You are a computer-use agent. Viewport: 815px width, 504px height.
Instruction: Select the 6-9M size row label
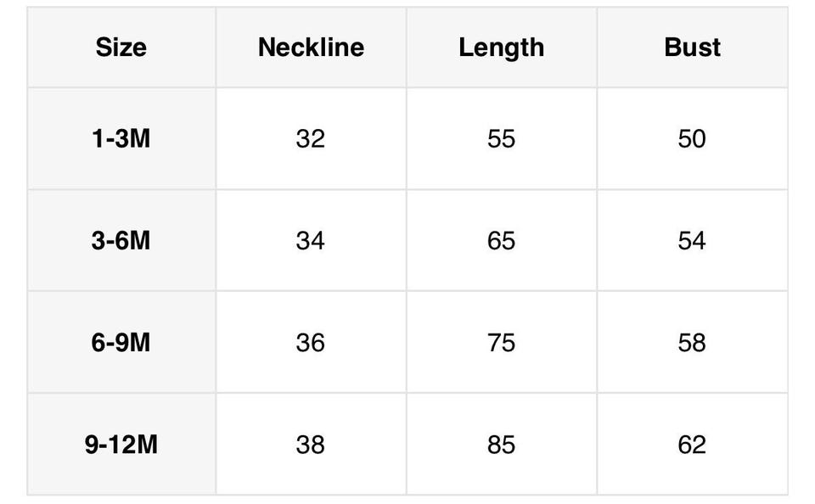coord(121,342)
